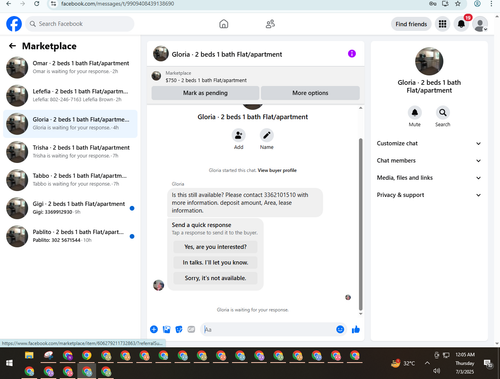Image resolution: width=500 pixels, height=379 pixels.
Task: Search in conversation magnifier icon
Action: tap(443, 113)
